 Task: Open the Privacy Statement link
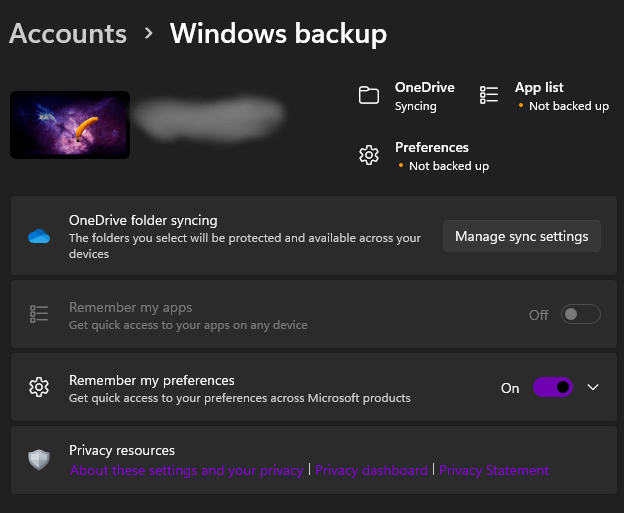tap(494, 471)
